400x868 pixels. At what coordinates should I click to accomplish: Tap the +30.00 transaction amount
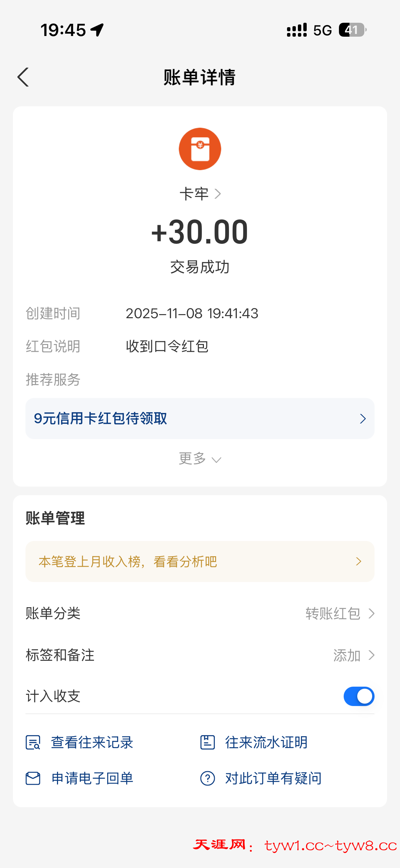tap(200, 232)
